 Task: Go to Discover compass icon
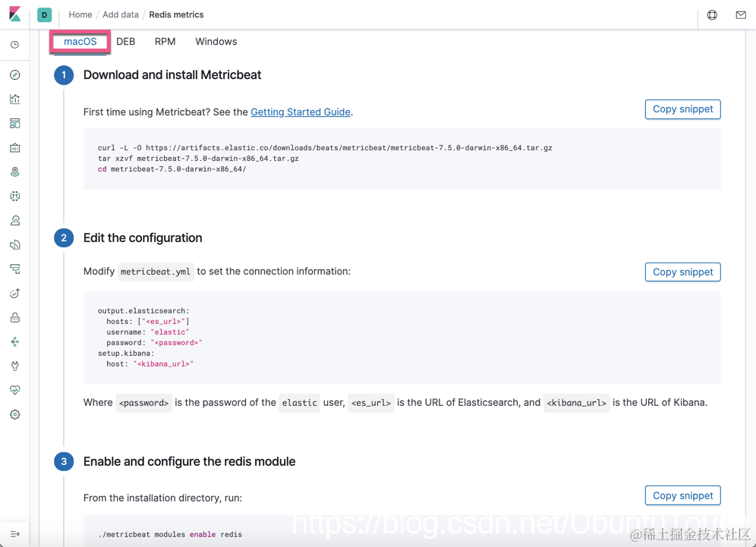[15, 74]
